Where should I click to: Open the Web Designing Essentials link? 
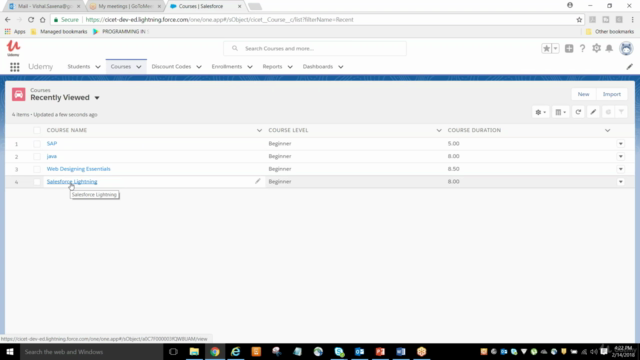tap(78, 169)
